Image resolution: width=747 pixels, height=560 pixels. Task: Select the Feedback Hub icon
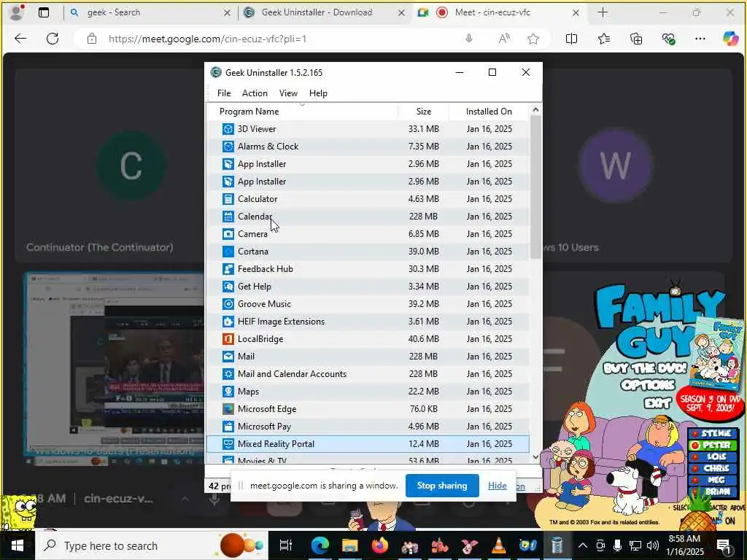(228, 269)
